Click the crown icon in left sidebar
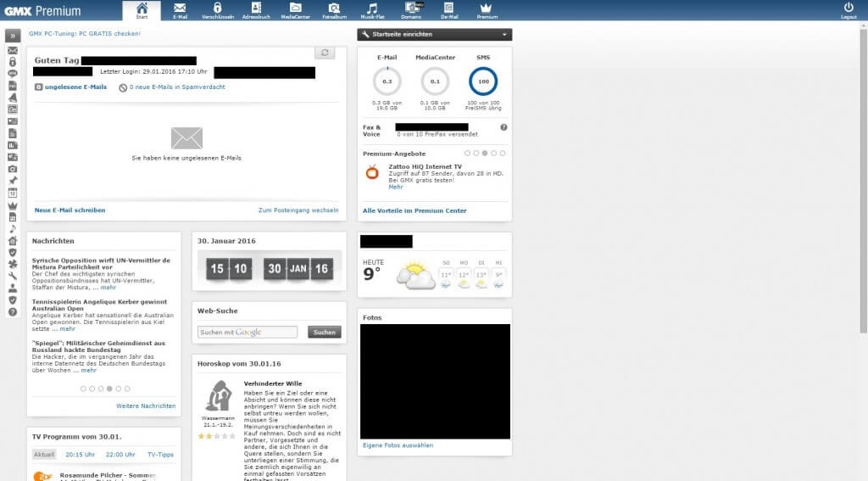The image size is (868, 481). pos(12,205)
